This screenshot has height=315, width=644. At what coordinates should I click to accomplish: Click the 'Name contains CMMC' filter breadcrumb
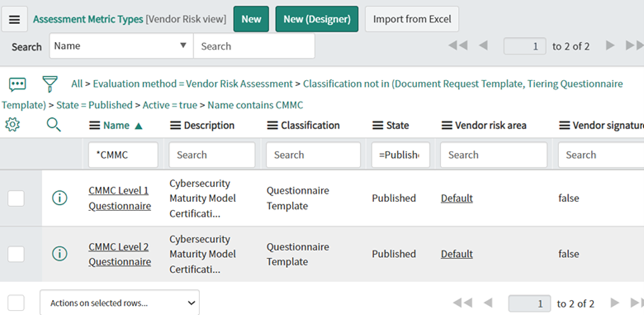255,105
